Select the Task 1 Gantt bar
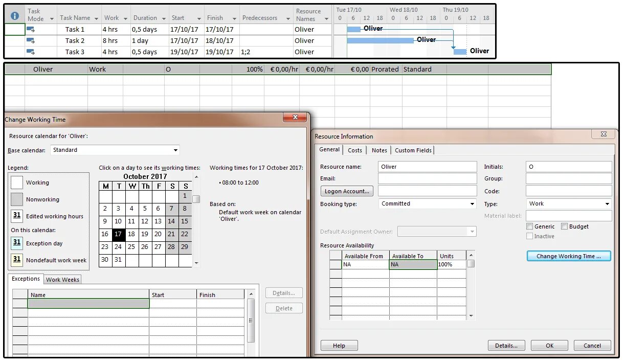The width and height of the screenshot is (625, 364). (x=353, y=29)
